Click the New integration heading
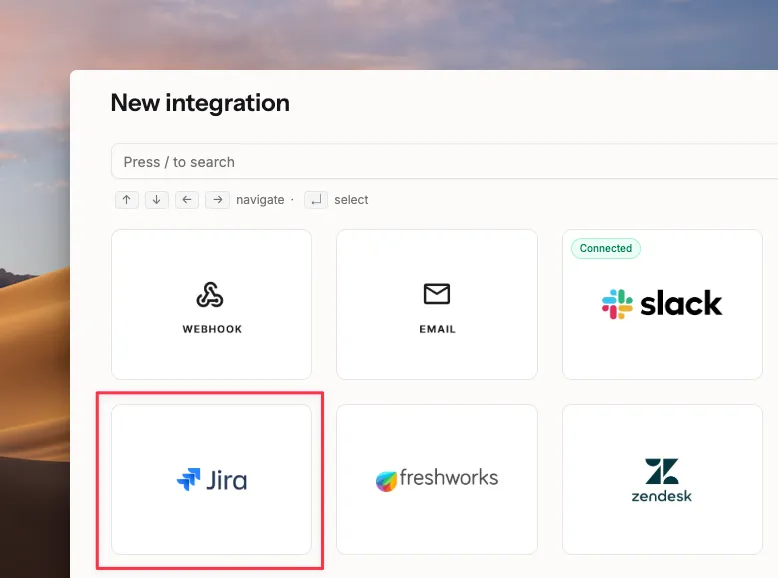Viewport: 778px width, 578px height. coord(200,103)
